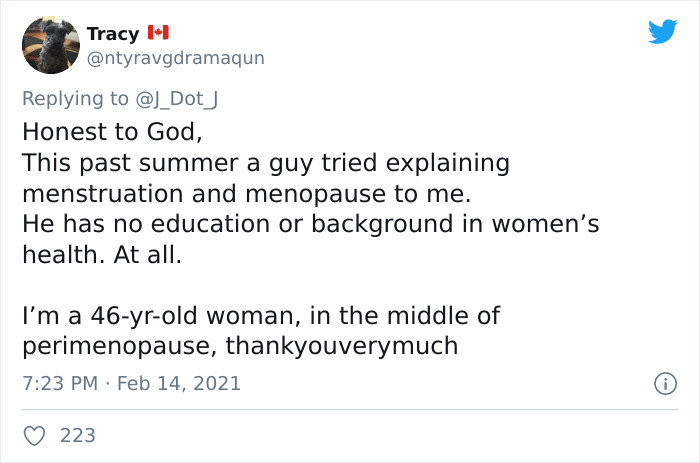Image resolution: width=700 pixels, height=463 pixels.
Task: Click the 'Replying to' label
Action: tap(75, 98)
